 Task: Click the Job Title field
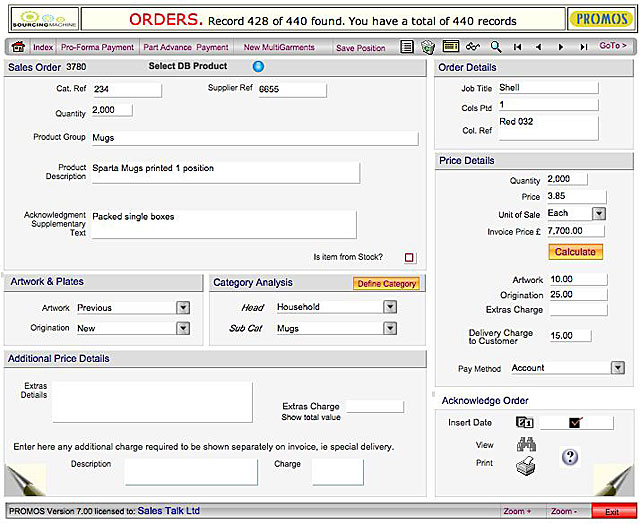[549, 88]
